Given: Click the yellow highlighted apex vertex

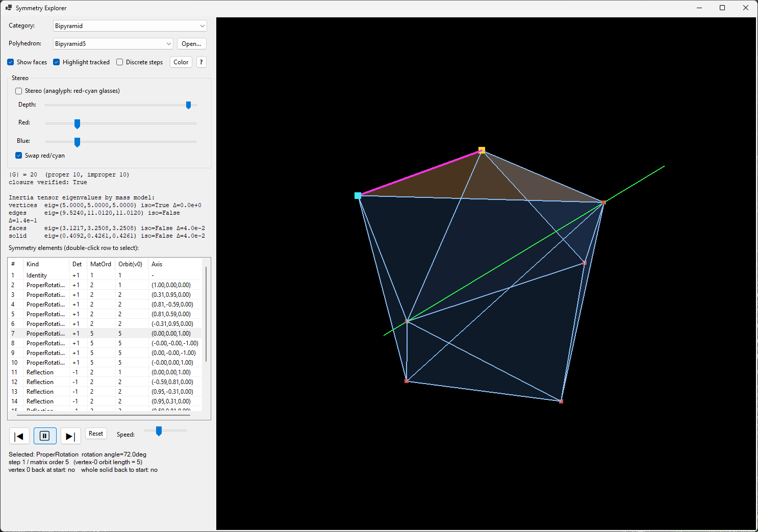Looking at the screenshot, I should pyautogui.click(x=482, y=150).
